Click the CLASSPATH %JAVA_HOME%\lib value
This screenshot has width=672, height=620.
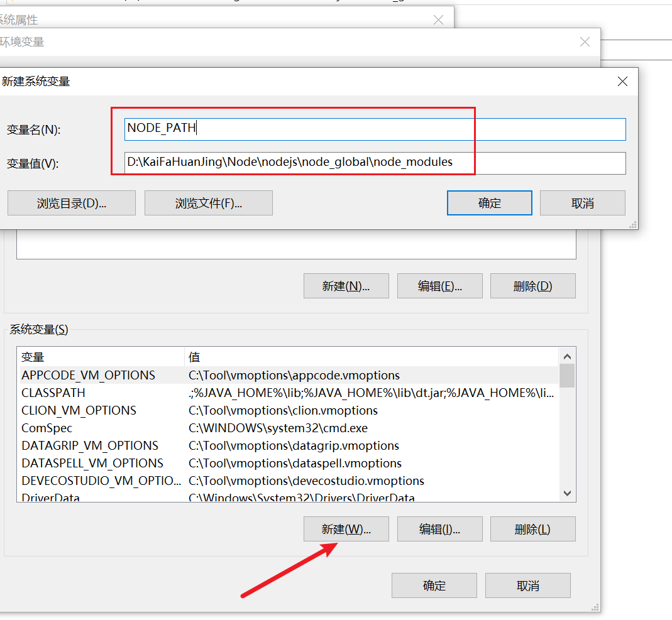371,393
